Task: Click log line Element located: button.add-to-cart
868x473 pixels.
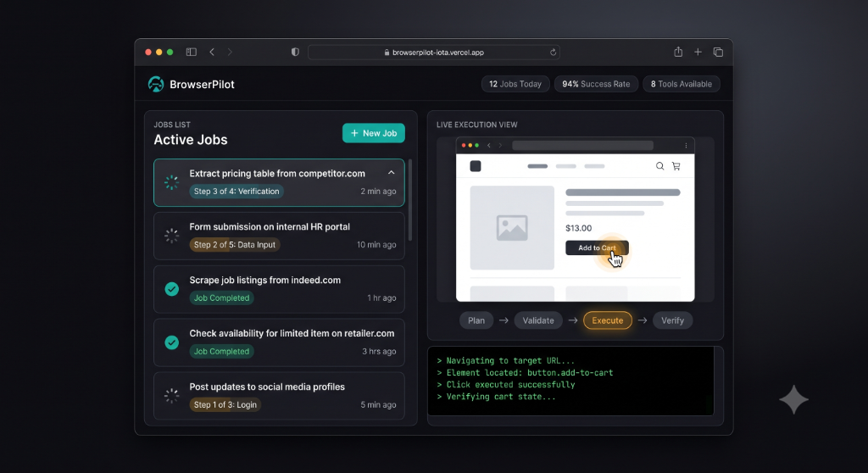Action: tap(525, 373)
